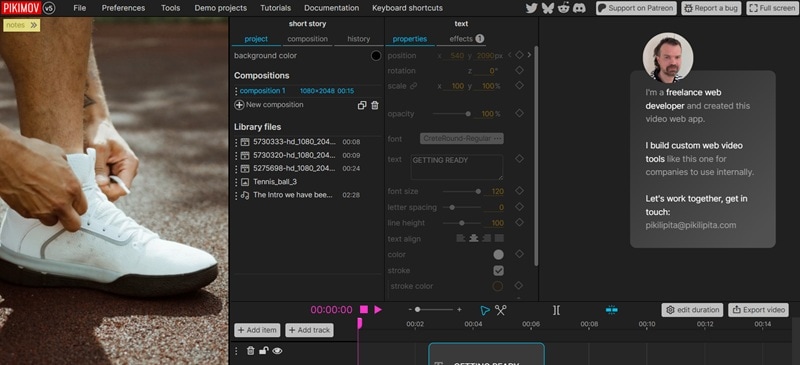Open options handle for The Intro audio file
The image size is (800, 365).
[236, 195]
